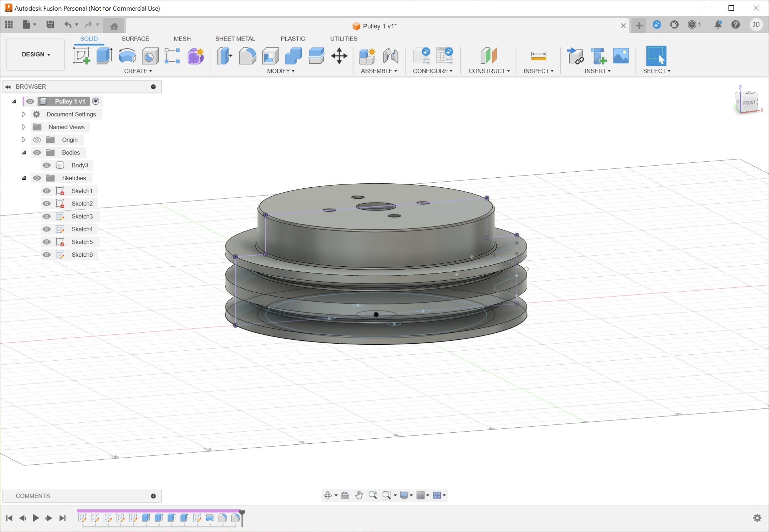The height and width of the screenshot is (532, 769).
Task: Click the Undo arrow
Action: coord(68,25)
